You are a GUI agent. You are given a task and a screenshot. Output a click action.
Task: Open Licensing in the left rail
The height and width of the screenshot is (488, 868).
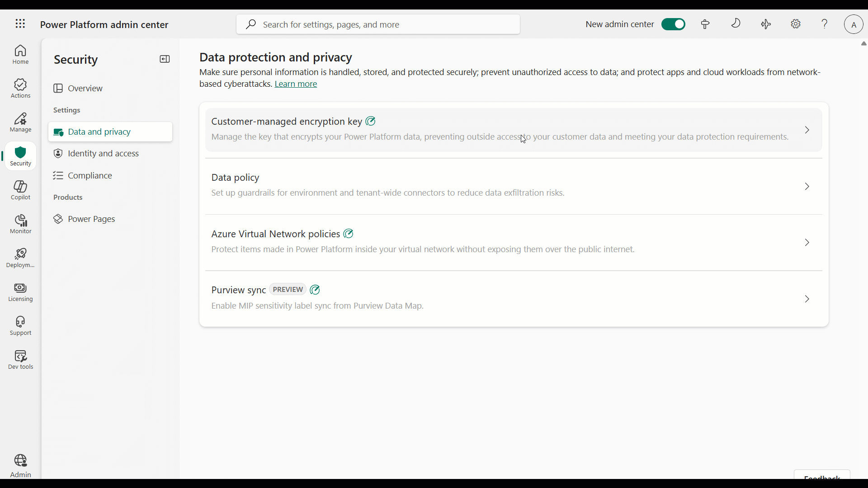click(20, 292)
